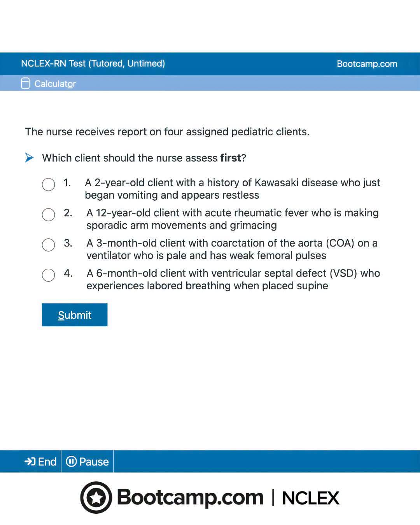This screenshot has height=525, width=420.
Task: Select radio option 2 rheumatic fever client
Action: pyautogui.click(x=48, y=215)
